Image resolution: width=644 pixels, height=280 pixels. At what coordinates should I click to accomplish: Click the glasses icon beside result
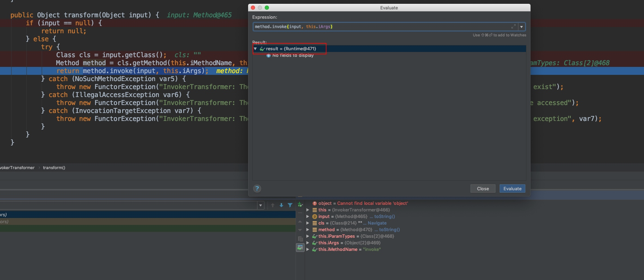pyautogui.click(x=262, y=49)
